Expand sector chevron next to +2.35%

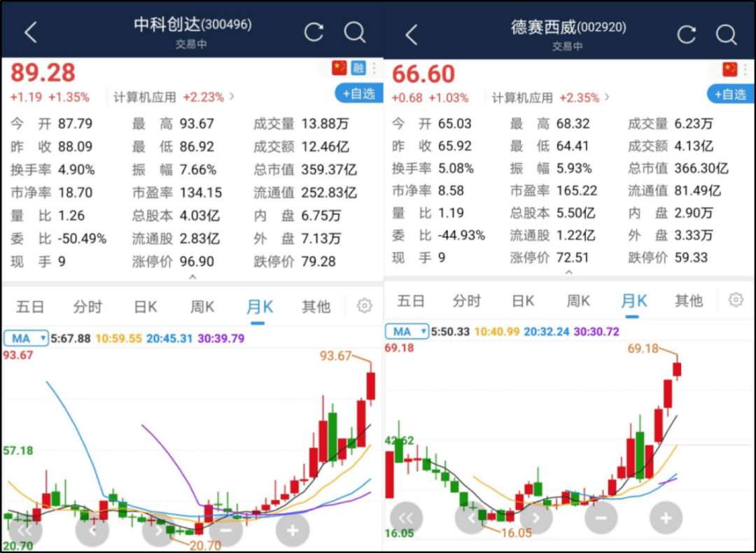[607, 98]
